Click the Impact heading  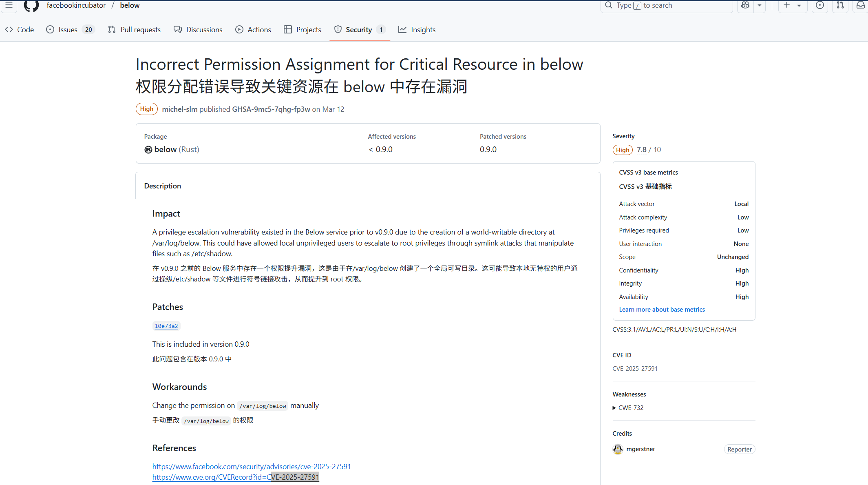tap(166, 214)
